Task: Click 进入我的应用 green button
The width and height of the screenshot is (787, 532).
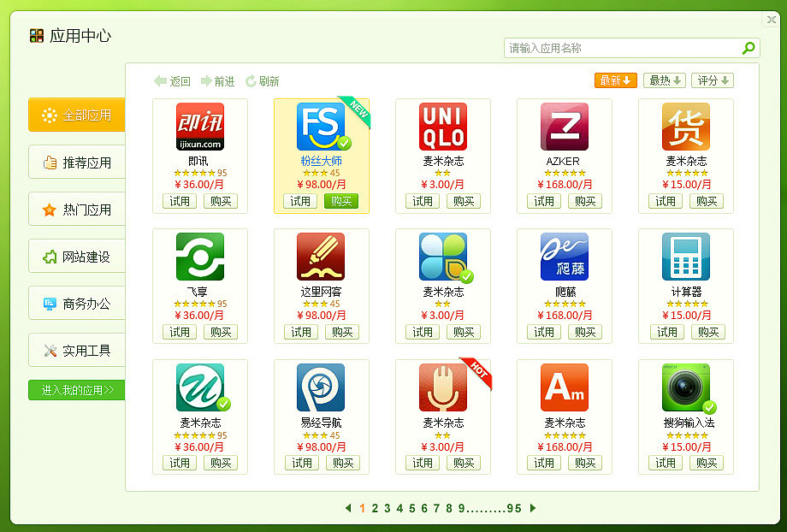Action: point(77,390)
